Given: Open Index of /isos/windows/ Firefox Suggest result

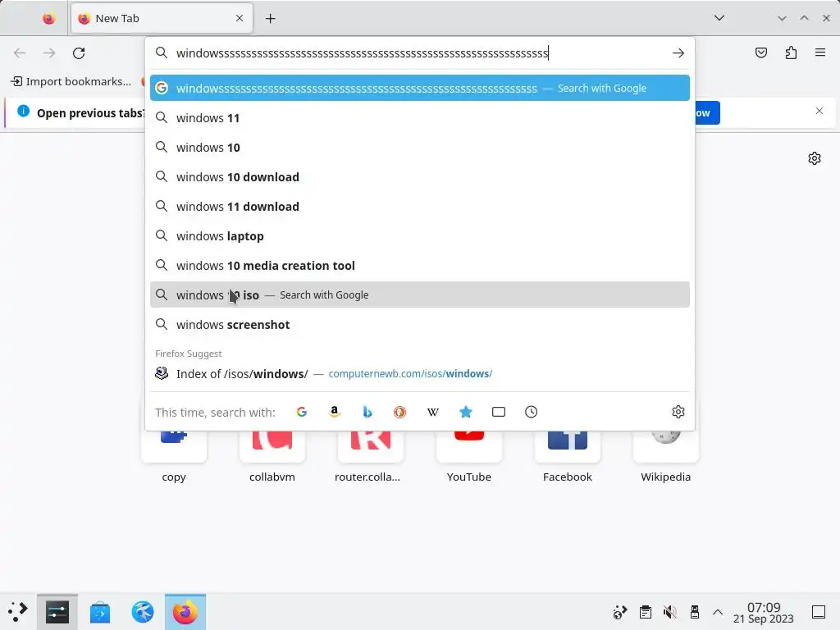Looking at the screenshot, I should click(x=419, y=373).
